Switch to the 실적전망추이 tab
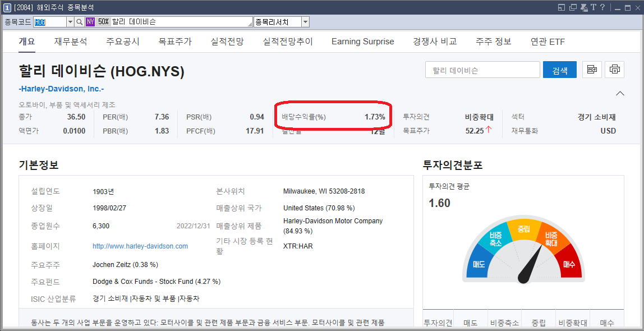The height and width of the screenshot is (331, 644). pos(287,42)
